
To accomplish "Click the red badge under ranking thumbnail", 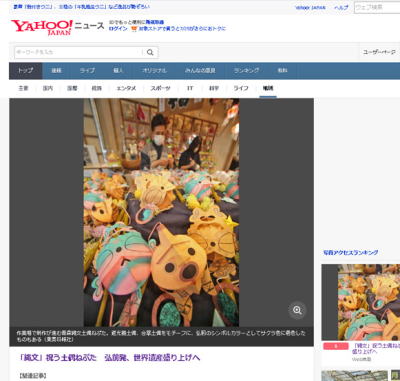I will (336, 346).
